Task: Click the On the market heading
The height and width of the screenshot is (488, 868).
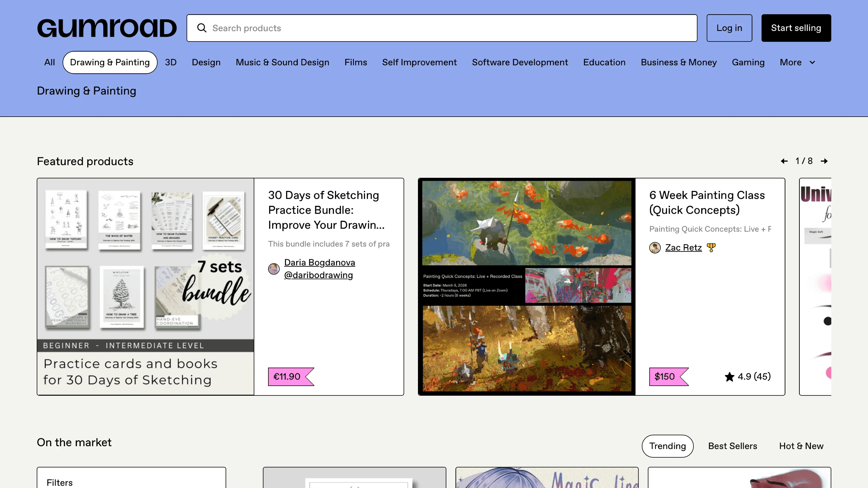Action: point(74,443)
